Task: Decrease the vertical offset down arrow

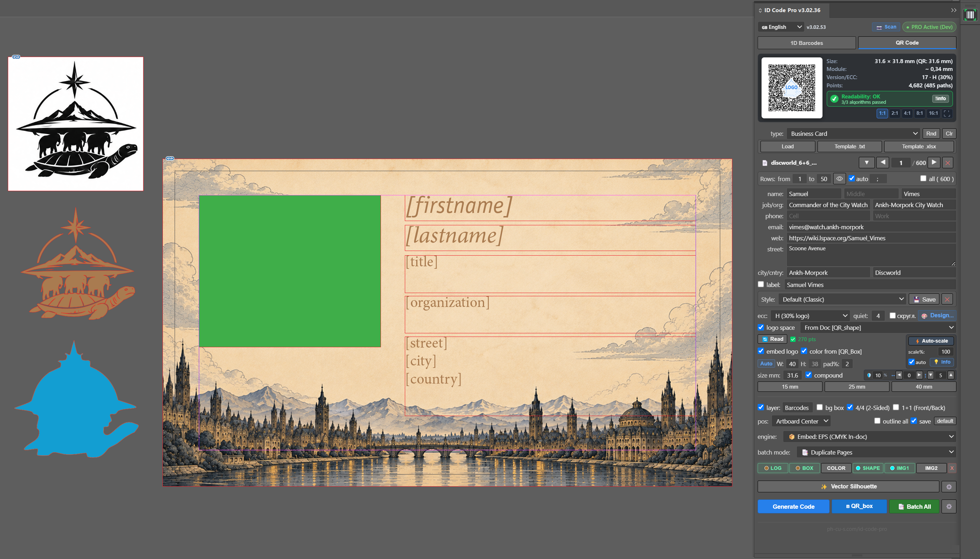Action: point(930,375)
